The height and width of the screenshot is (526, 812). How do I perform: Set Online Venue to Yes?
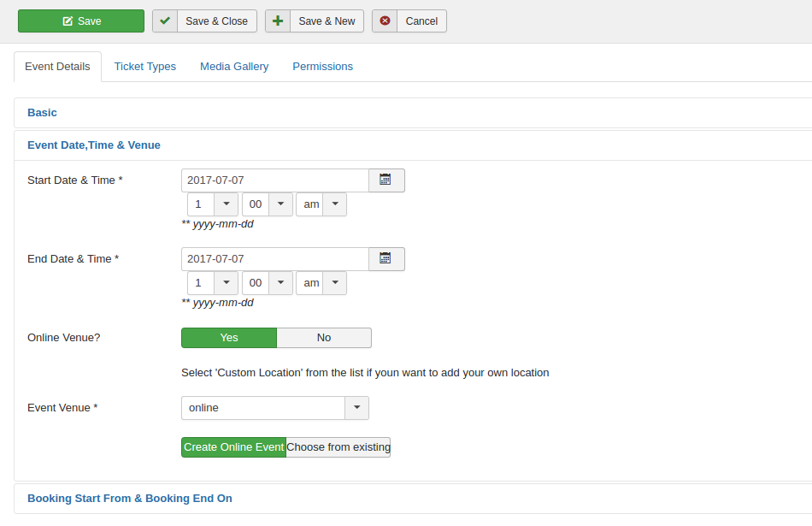229,338
